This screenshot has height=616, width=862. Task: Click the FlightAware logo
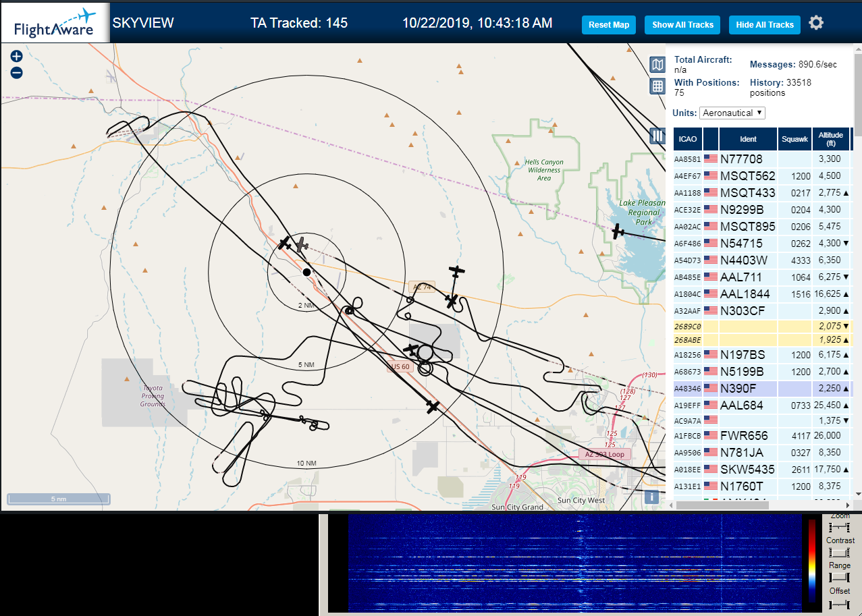tap(55, 23)
